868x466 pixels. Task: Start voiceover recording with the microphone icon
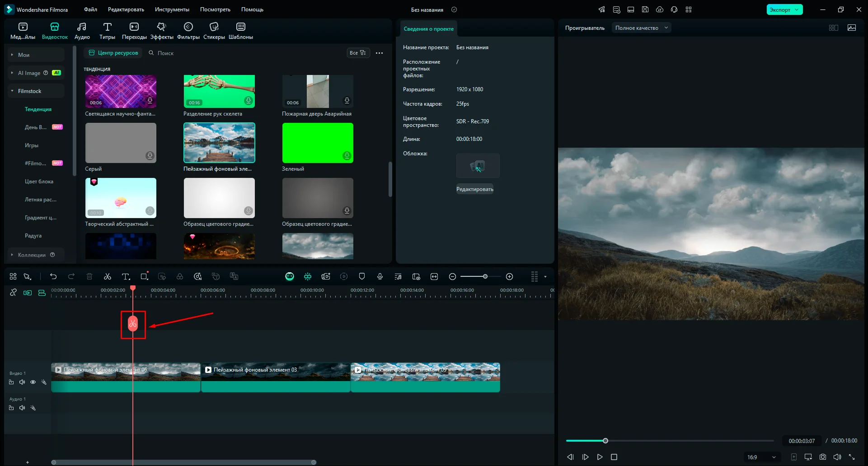click(380, 276)
